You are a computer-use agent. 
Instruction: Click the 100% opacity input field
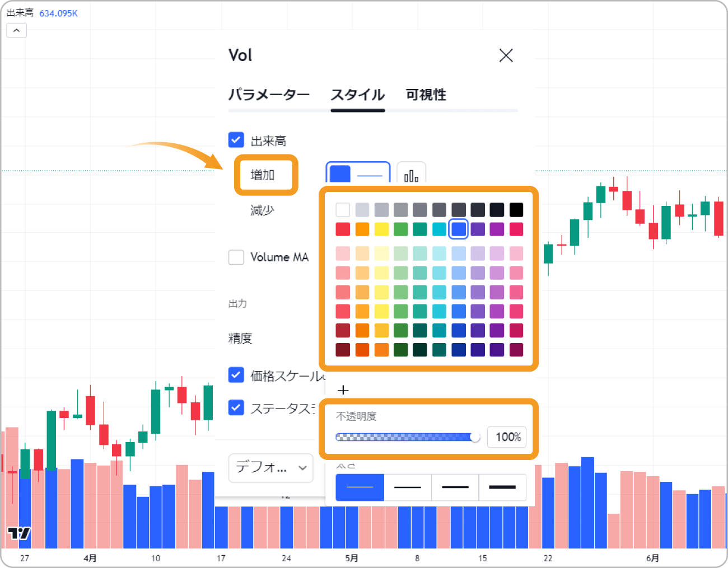pyautogui.click(x=507, y=437)
